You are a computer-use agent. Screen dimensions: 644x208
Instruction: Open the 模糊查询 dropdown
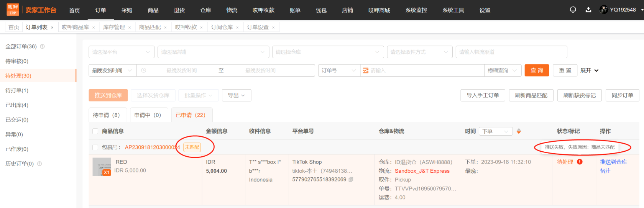pos(503,70)
